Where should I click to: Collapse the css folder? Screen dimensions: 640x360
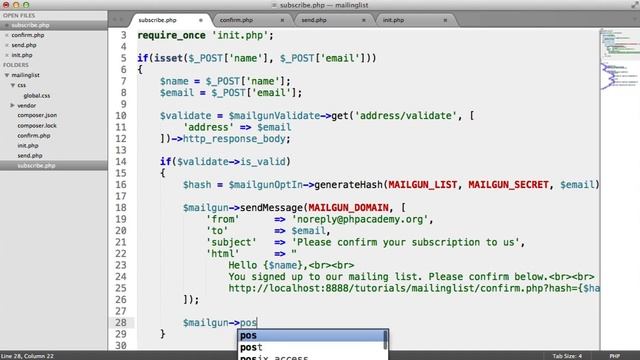tap(13, 85)
